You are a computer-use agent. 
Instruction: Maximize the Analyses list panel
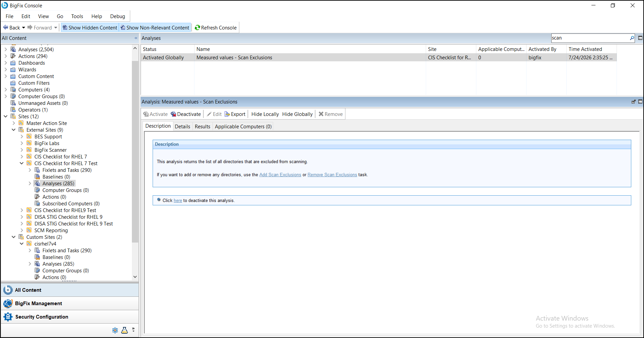(x=640, y=38)
